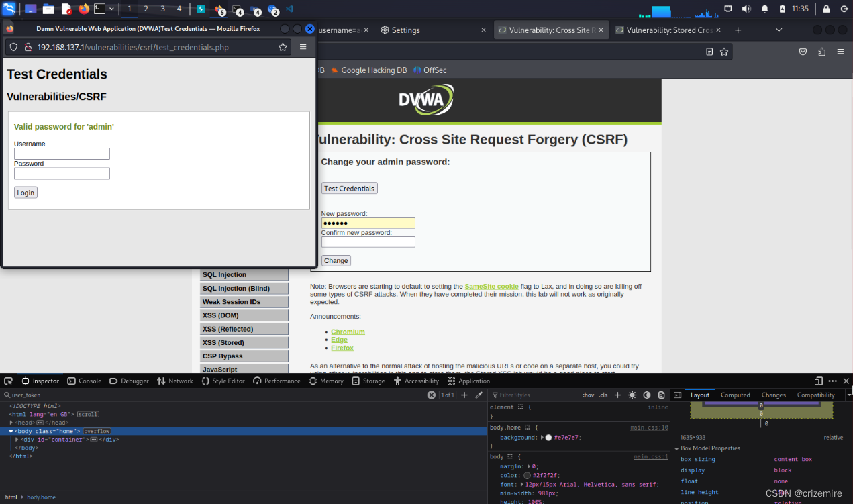Enable light color scheme simulation
853x504 pixels.
pos(632,395)
